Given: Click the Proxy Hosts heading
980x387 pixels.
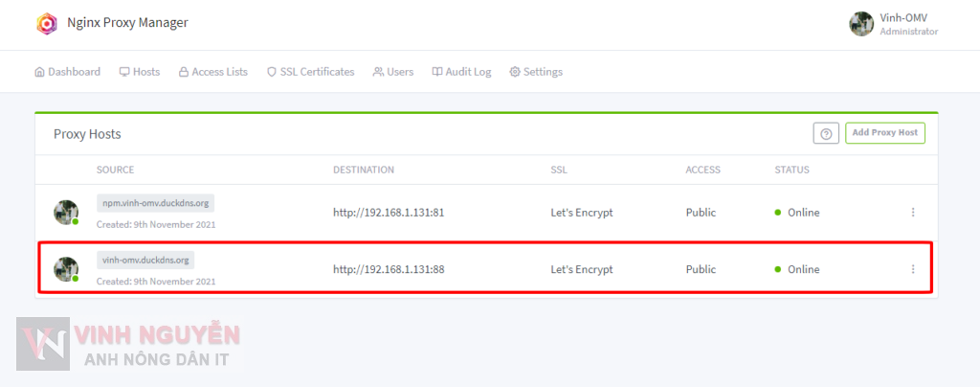Looking at the screenshot, I should tap(87, 134).
